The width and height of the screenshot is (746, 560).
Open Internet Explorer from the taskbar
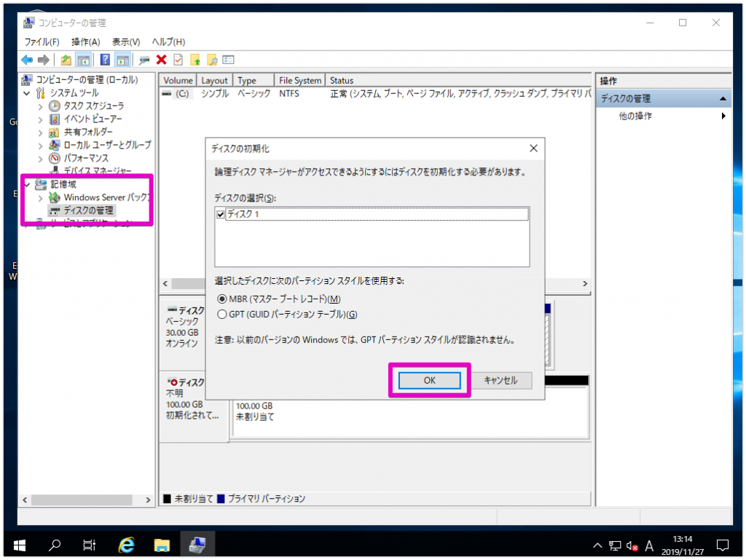click(x=127, y=545)
